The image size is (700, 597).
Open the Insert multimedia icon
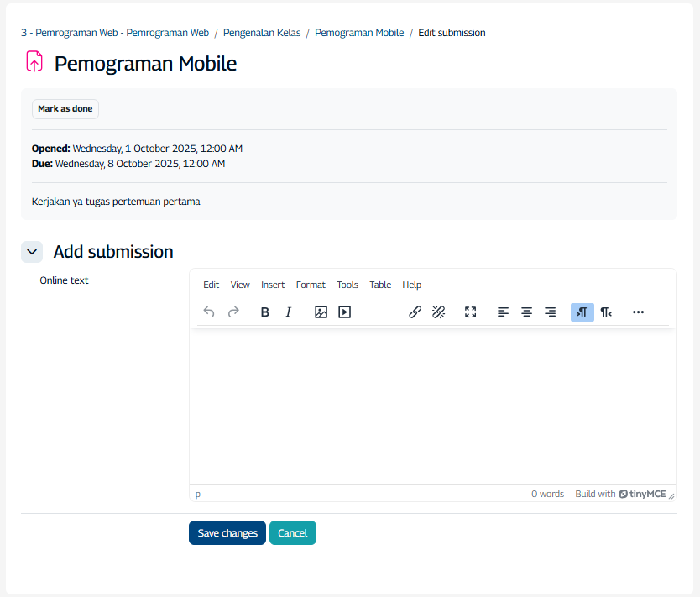pos(344,312)
